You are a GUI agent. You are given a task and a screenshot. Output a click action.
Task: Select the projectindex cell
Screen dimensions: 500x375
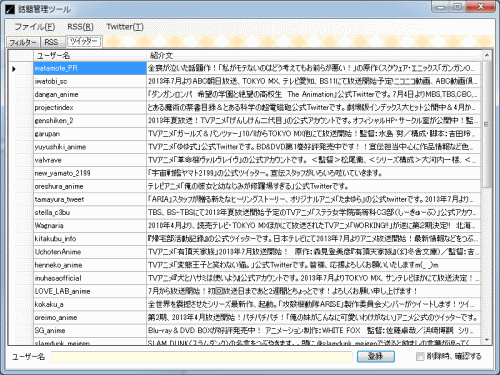[x=90, y=108]
